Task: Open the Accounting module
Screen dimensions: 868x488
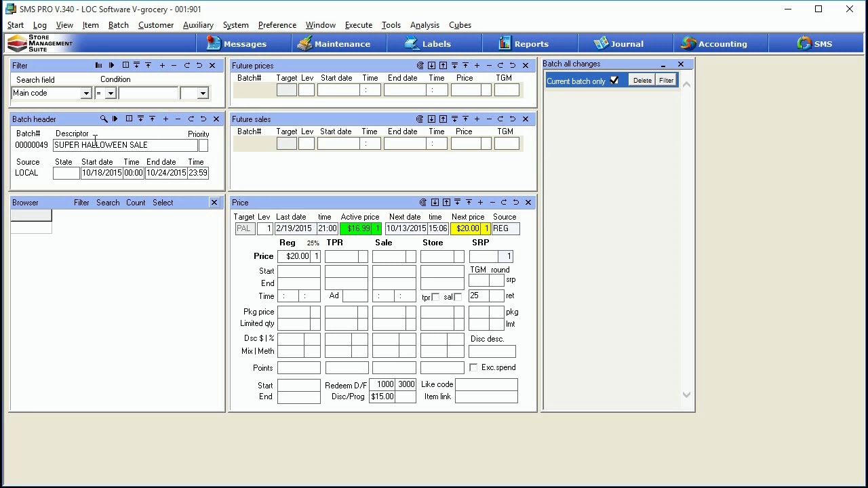Action: [720, 43]
